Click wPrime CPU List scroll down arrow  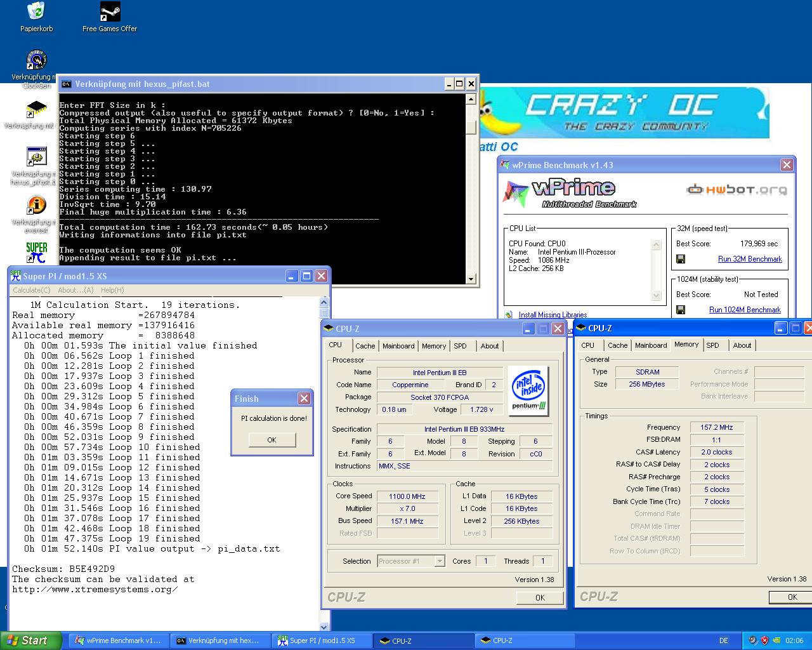coord(657,296)
